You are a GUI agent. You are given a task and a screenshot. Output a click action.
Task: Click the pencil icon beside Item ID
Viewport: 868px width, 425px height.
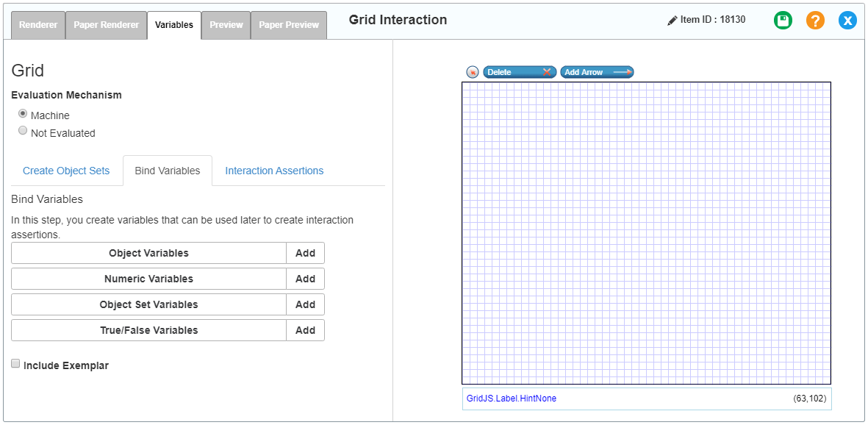click(x=672, y=21)
